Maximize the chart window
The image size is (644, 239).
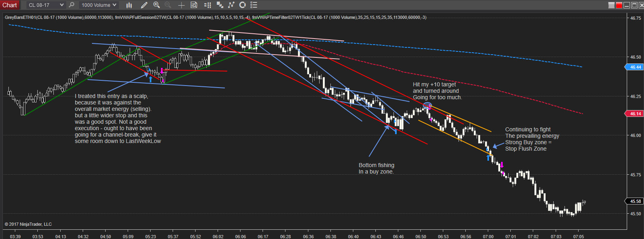[634, 5]
